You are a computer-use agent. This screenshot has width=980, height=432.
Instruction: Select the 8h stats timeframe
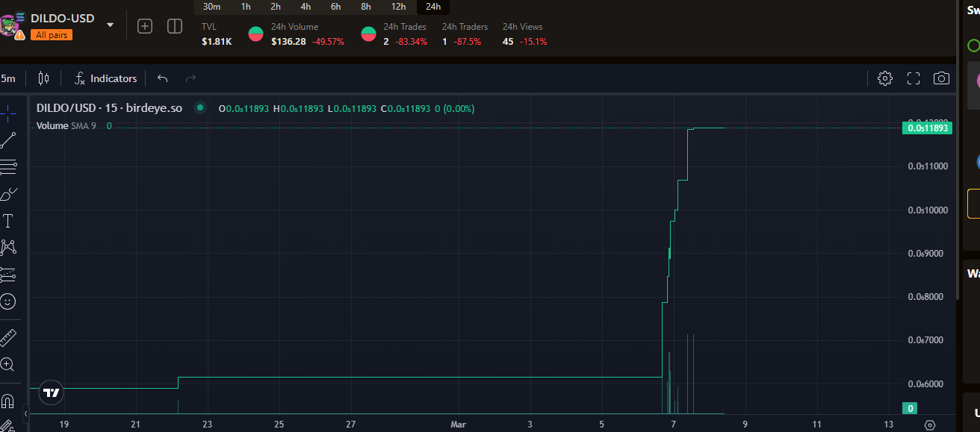tap(366, 7)
